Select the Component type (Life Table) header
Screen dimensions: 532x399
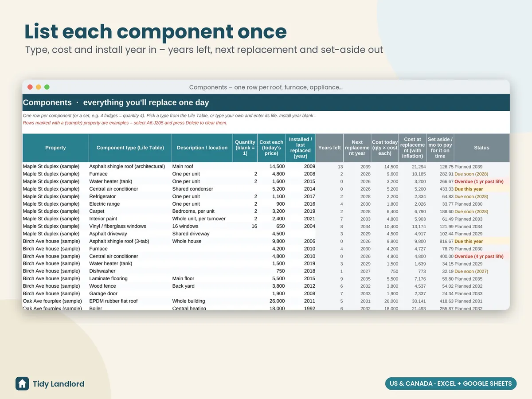point(130,148)
